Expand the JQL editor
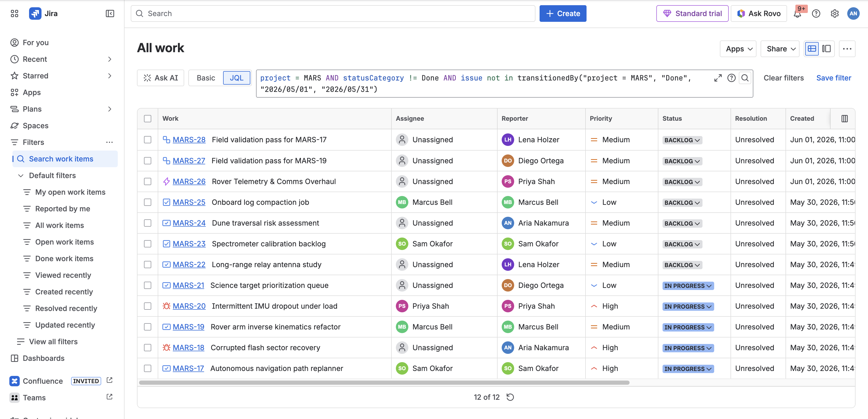This screenshot has width=868, height=419. point(718,78)
